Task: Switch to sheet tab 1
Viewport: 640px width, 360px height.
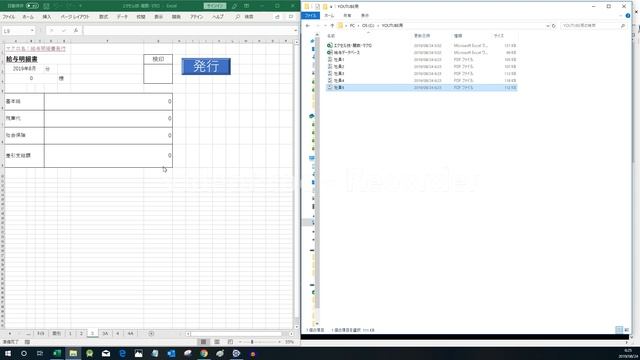Action: (70, 333)
